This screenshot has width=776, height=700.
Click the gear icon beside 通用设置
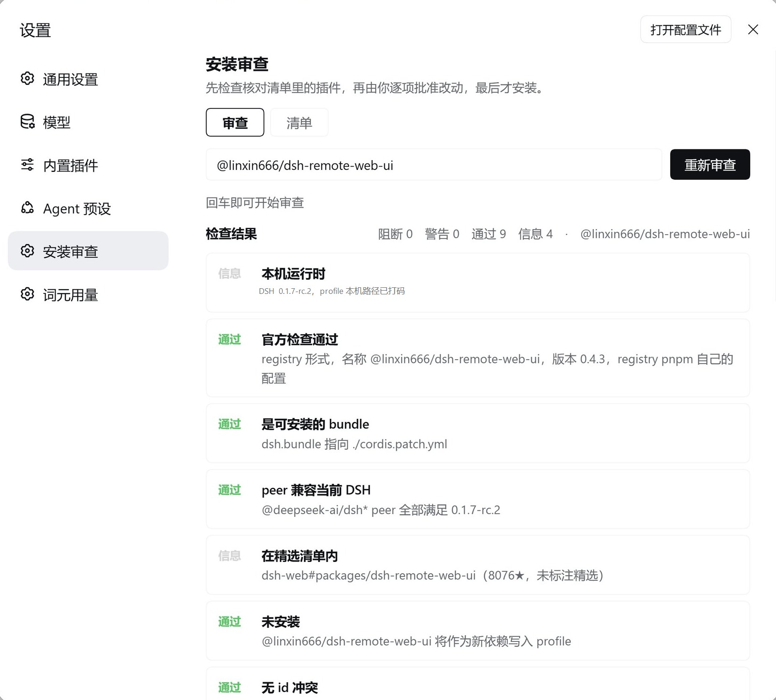27,78
